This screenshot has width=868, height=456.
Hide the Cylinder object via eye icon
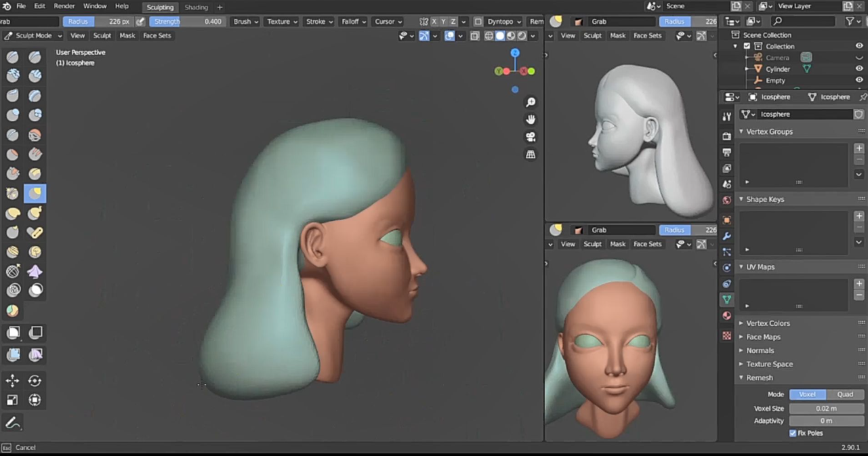pyautogui.click(x=859, y=69)
